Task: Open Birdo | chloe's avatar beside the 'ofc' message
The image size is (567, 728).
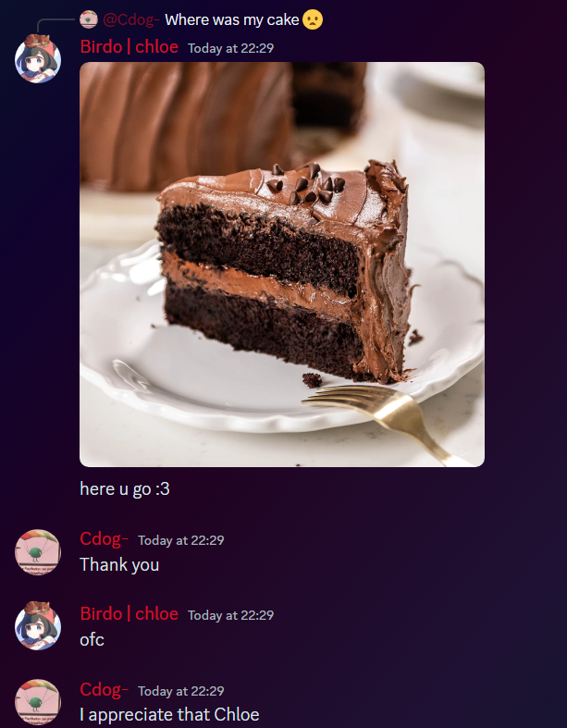Action: click(38, 626)
